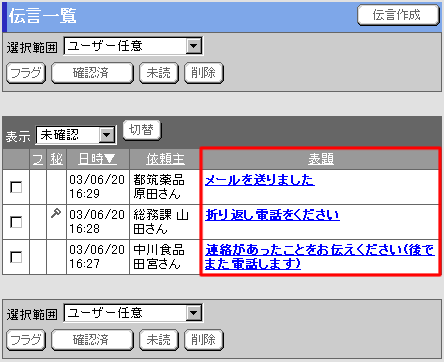
Task: Click the 03/06/20 16:28 date cell
Action: coord(97,222)
